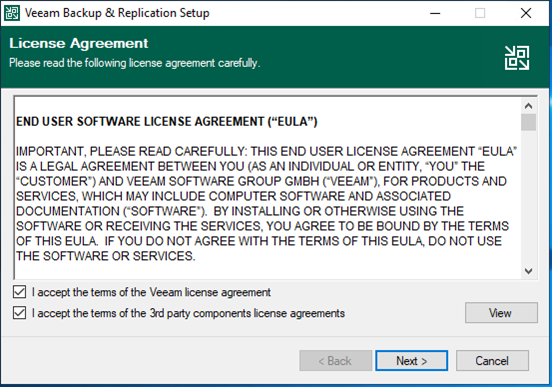Minimize the setup window
552x387 pixels.
click(435, 13)
